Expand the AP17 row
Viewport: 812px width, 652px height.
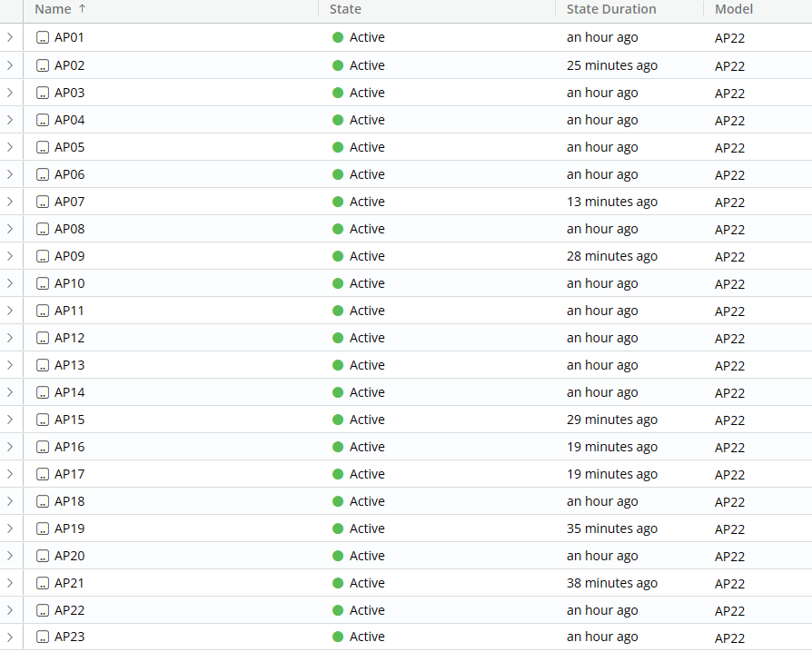coord(10,474)
